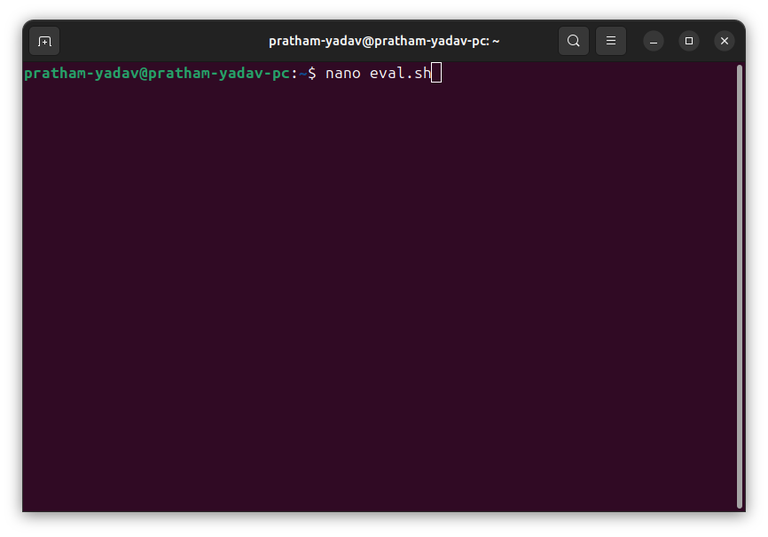The width and height of the screenshot is (768, 537).
Task: Click the at sign in the green prompt
Action: pos(143,73)
